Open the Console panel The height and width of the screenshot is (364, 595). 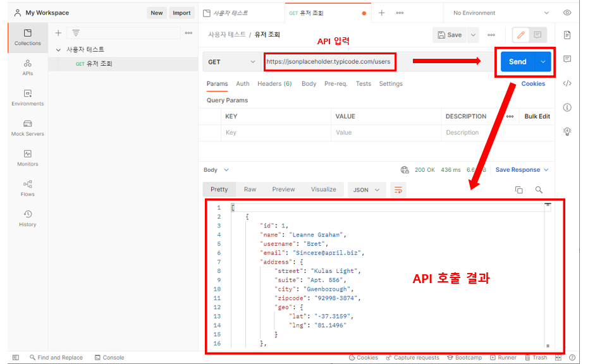click(109, 358)
